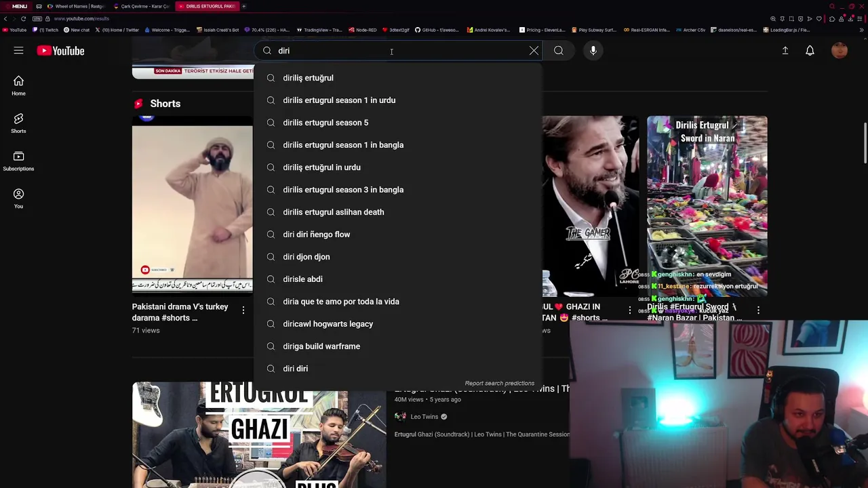Select suggestion 'dirisle abdi'
Image resolution: width=868 pixels, height=488 pixels.
(x=398, y=279)
